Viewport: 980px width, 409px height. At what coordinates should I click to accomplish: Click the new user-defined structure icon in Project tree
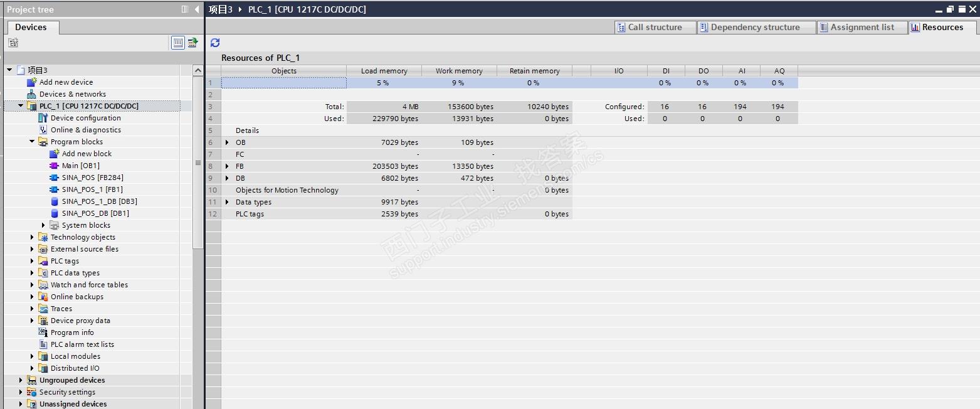pos(13,43)
